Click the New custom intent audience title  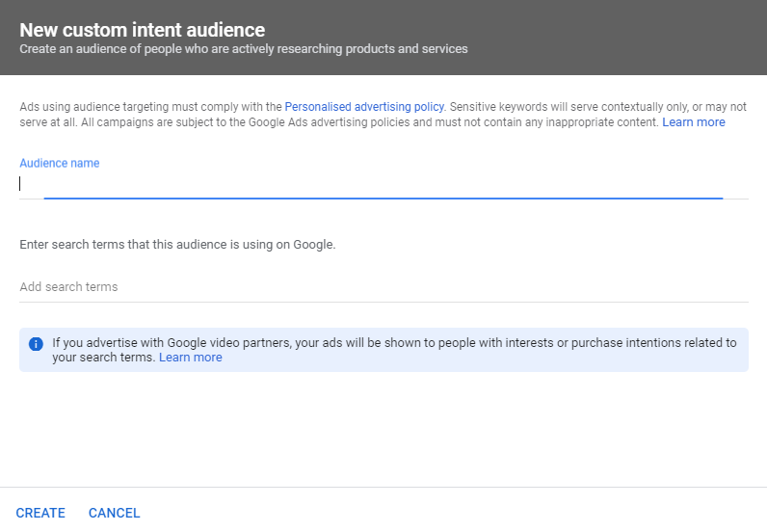[142, 30]
